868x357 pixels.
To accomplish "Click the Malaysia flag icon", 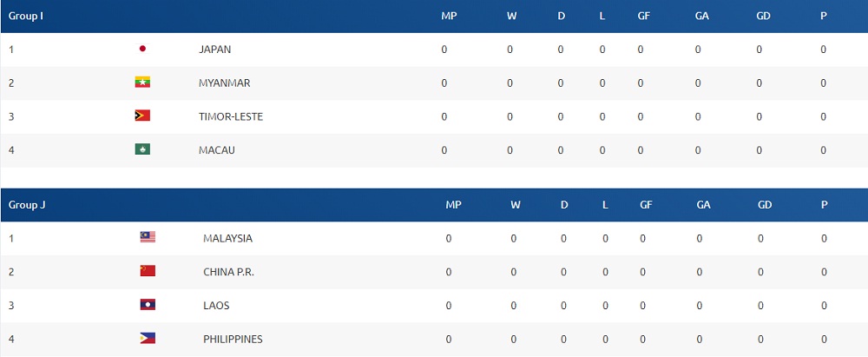I will point(148,238).
